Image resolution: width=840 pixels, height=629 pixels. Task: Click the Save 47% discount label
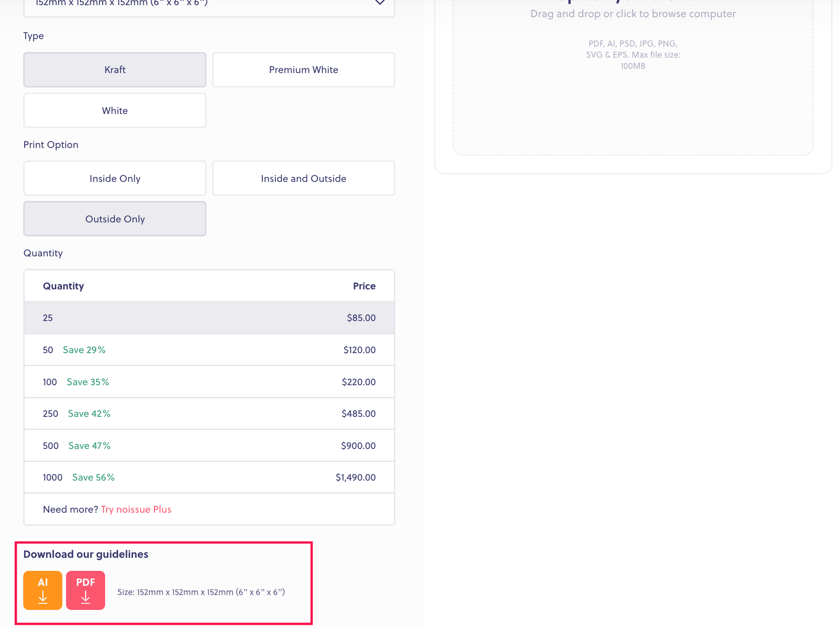coord(89,446)
